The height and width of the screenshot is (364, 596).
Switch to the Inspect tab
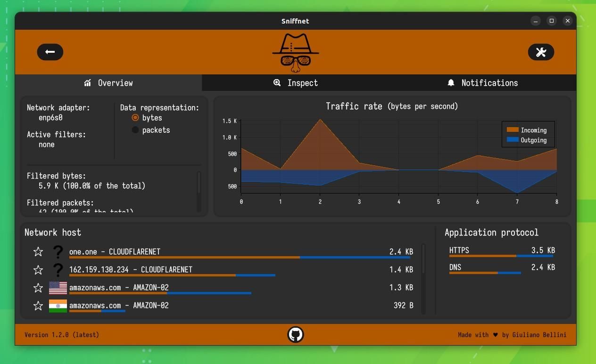click(296, 83)
